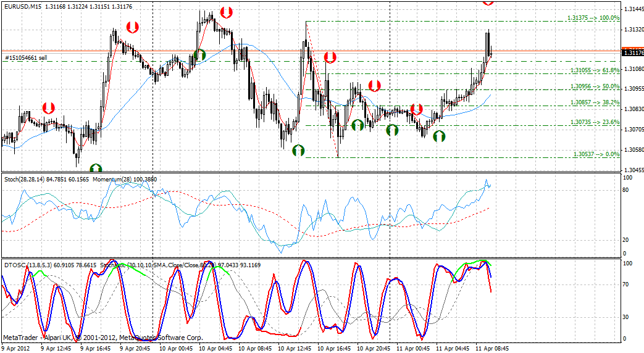
Task: Click the 1.31445 price scale value
Action: pos(634,9)
